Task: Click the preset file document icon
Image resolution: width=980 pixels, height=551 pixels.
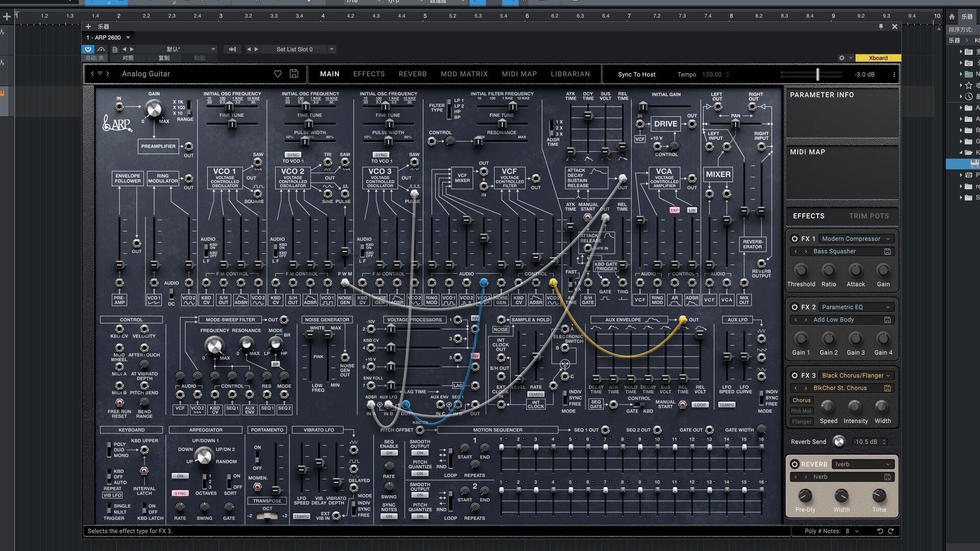Action: (115, 49)
